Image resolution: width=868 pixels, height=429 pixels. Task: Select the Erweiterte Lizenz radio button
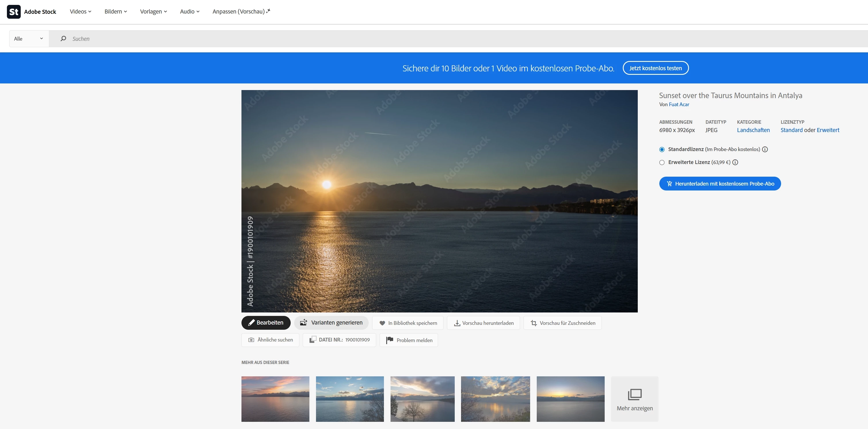(x=662, y=163)
